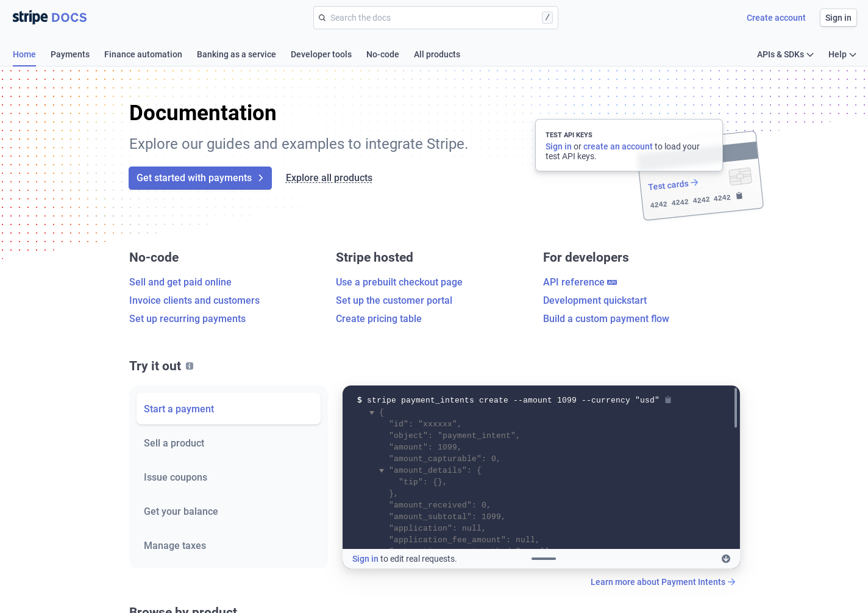Open the Payments tab
The width and height of the screenshot is (868, 613).
pyautogui.click(x=70, y=54)
